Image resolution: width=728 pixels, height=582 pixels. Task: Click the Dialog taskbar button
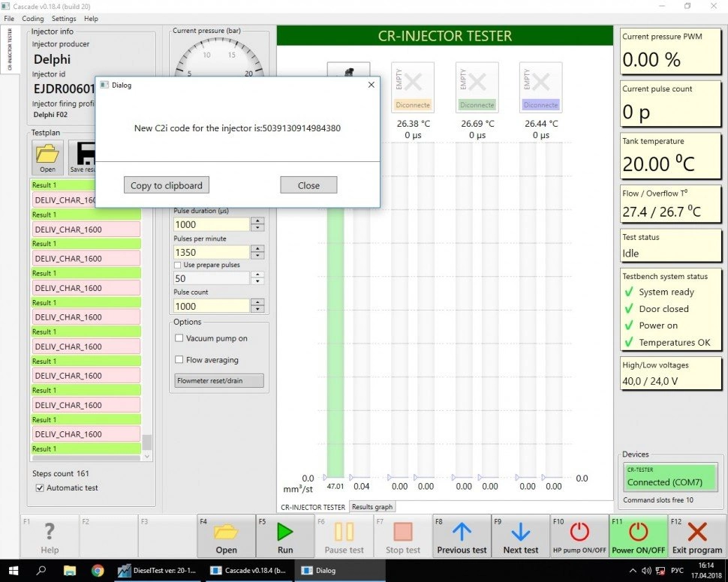tap(340, 571)
